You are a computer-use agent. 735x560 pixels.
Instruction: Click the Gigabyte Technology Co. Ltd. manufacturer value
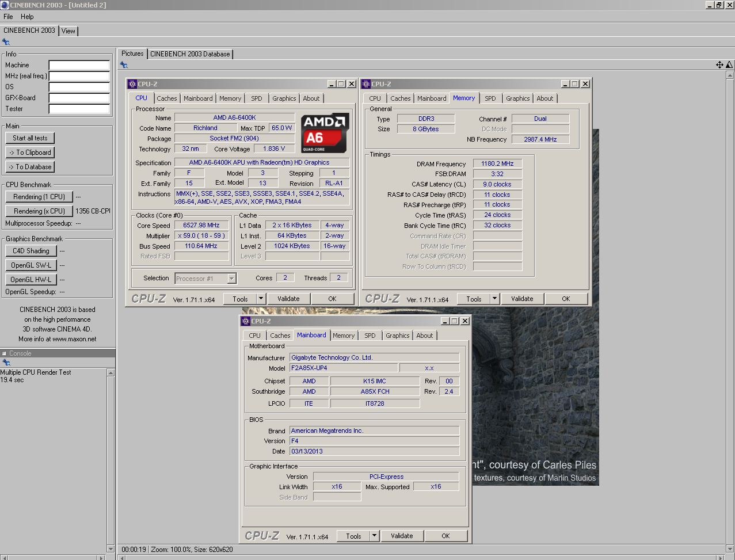pyautogui.click(x=375, y=357)
